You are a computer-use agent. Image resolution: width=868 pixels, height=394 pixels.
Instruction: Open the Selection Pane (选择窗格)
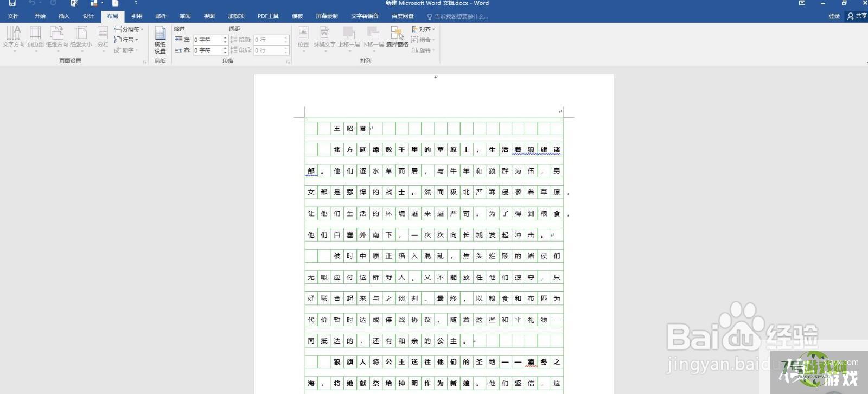pos(397,37)
